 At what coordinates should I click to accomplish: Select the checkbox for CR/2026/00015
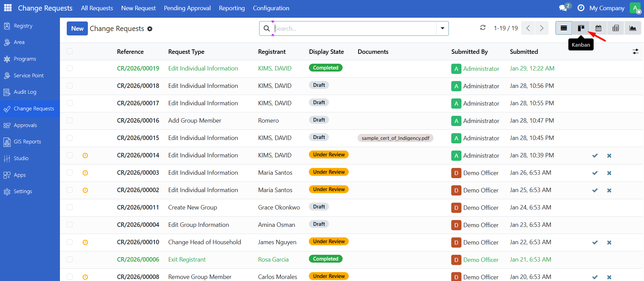[70, 138]
